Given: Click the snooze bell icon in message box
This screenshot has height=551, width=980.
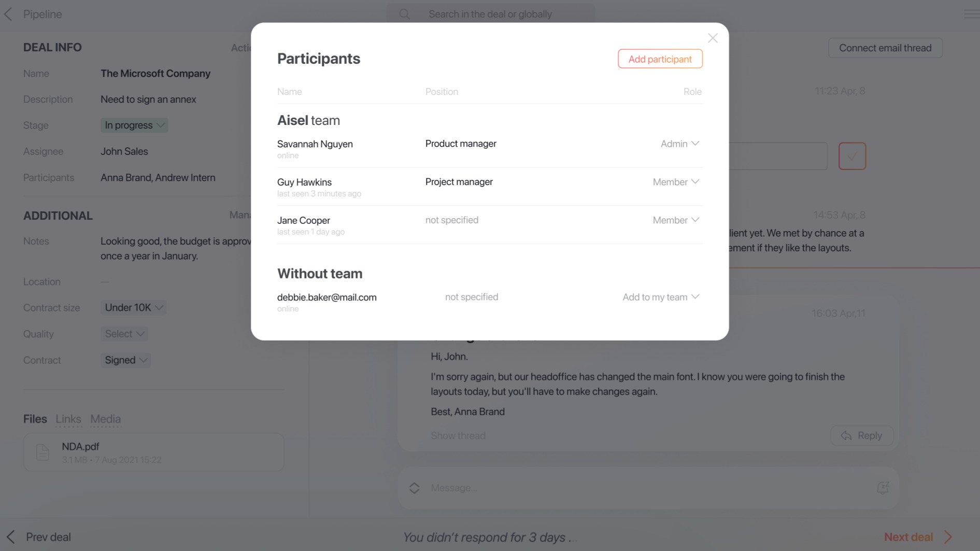Looking at the screenshot, I should [x=883, y=488].
